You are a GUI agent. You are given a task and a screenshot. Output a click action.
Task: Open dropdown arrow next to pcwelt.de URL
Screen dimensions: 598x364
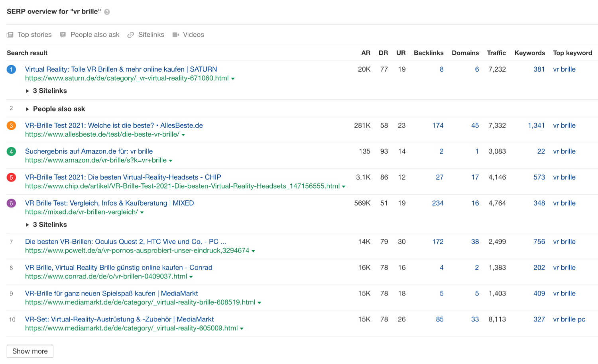(x=253, y=251)
